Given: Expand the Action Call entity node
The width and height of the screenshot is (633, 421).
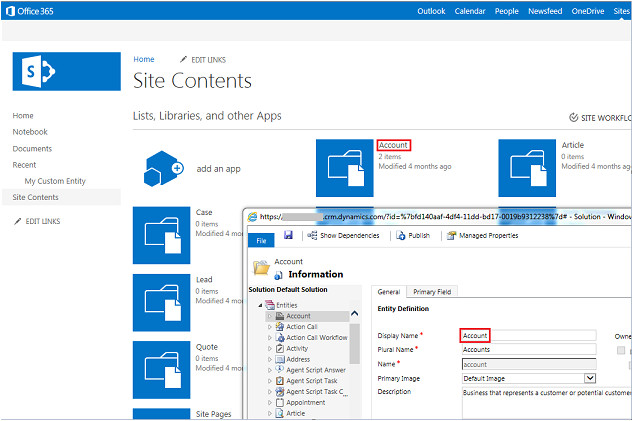Looking at the screenshot, I should pyautogui.click(x=270, y=327).
